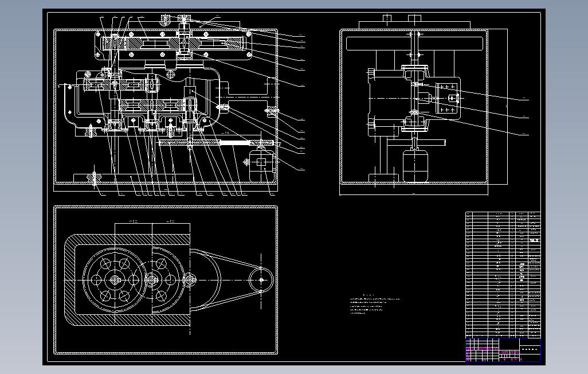
Task: Select the parts list table
Action: [x=503, y=275]
